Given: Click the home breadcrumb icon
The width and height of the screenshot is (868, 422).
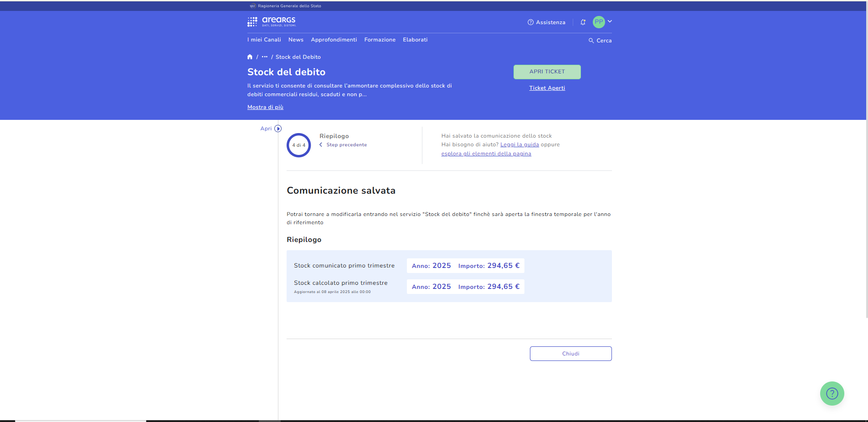Looking at the screenshot, I should [x=250, y=57].
